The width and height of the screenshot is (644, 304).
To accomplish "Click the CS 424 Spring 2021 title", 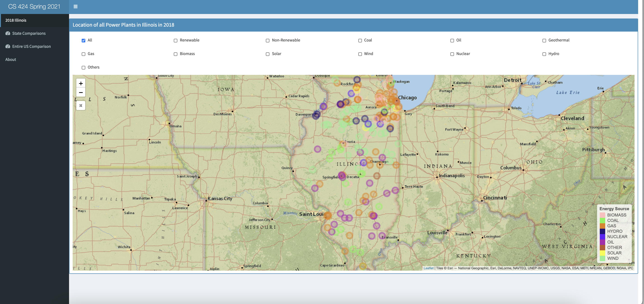I will point(34,7).
